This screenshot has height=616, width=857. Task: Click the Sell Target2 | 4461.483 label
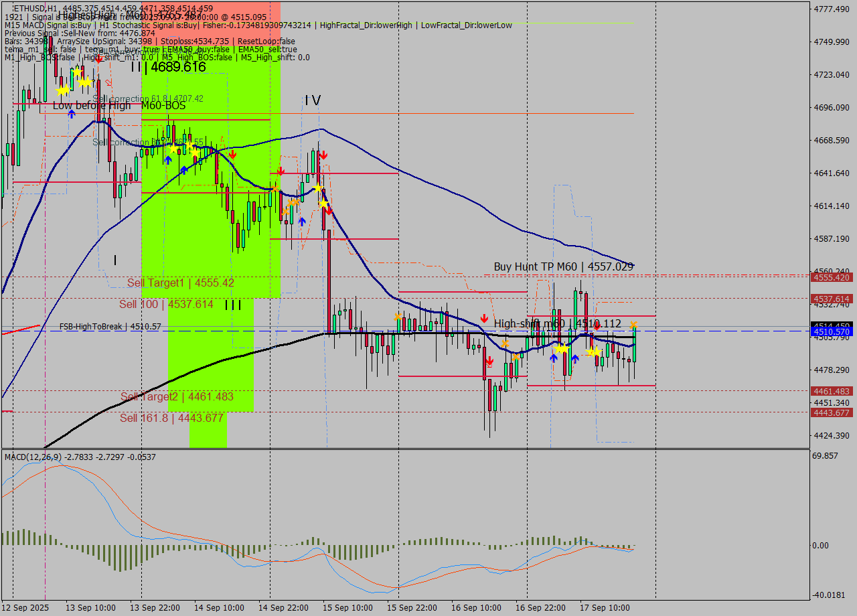pos(177,396)
